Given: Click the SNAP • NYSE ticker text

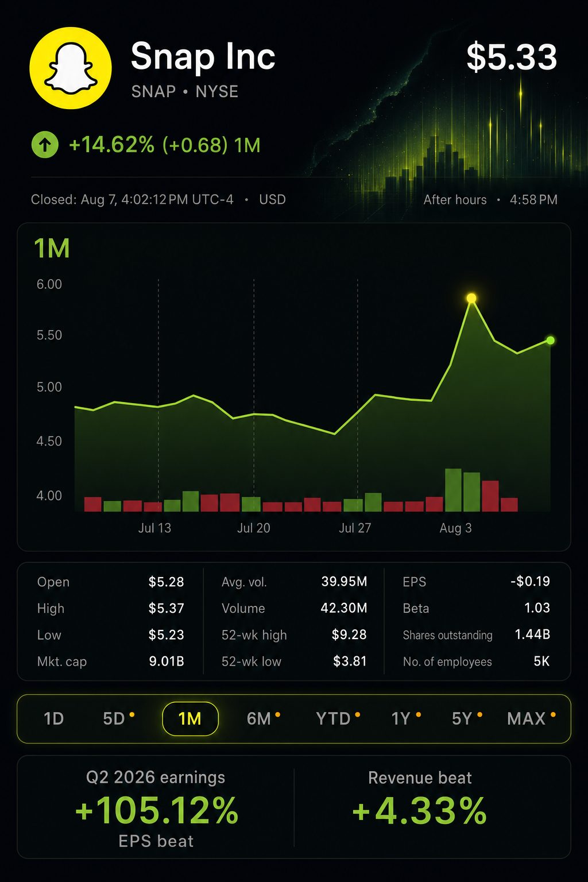Looking at the screenshot, I should coord(184,91).
